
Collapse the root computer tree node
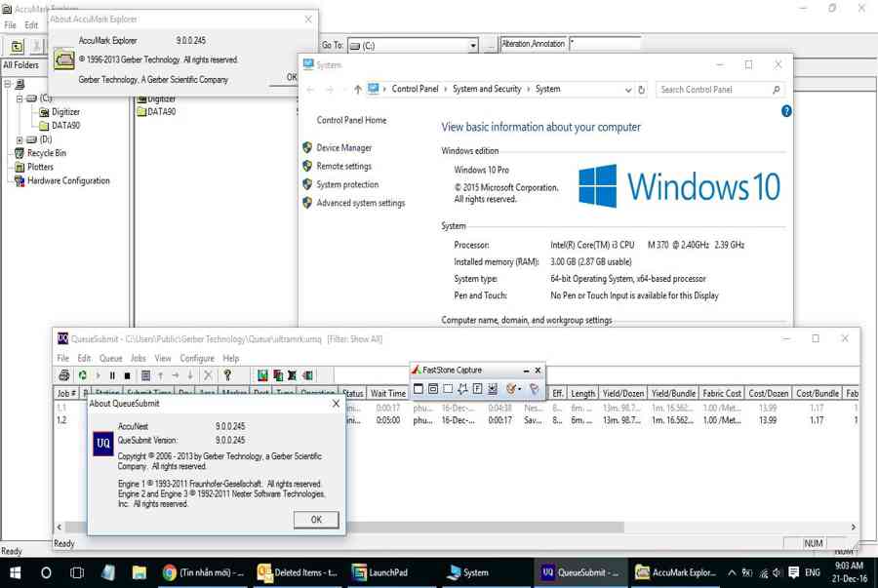click(7, 84)
